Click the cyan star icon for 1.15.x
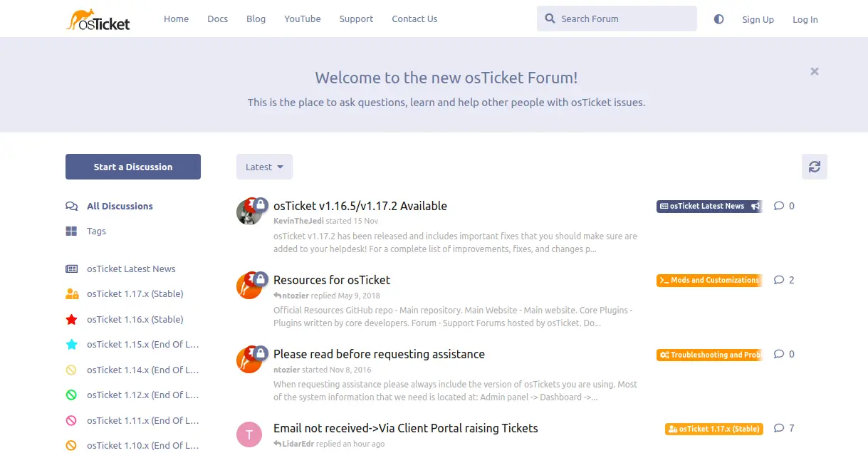The height and width of the screenshot is (453, 868). [x=71, y=344]
